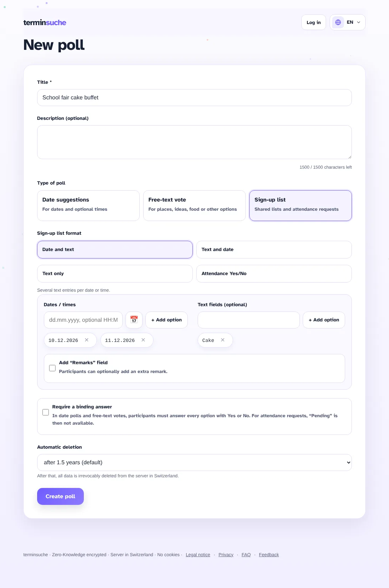The width and height of the screenshot is (389, 588).
Task: Remove the Cake text field chip
Action: pyautogui.click(x=223, y=340)
